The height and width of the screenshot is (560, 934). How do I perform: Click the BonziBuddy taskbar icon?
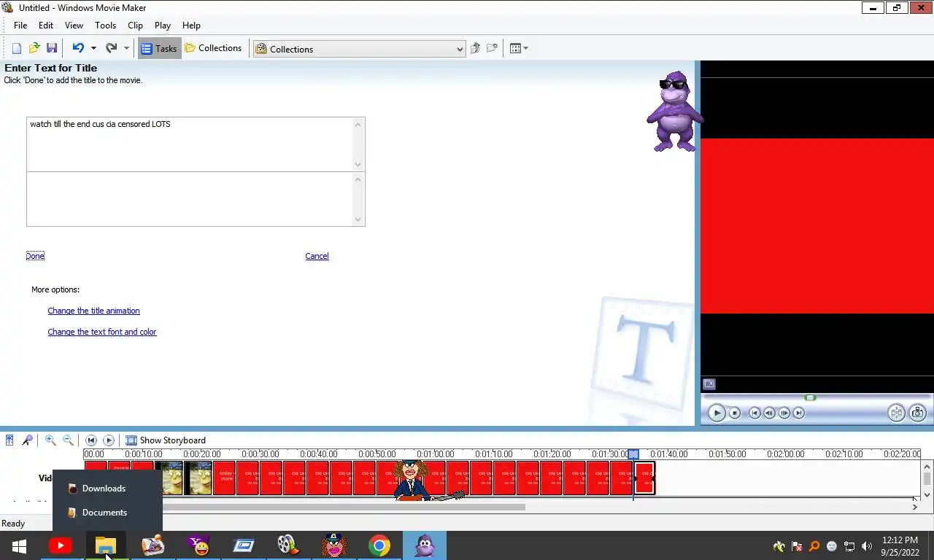[425, 545]
